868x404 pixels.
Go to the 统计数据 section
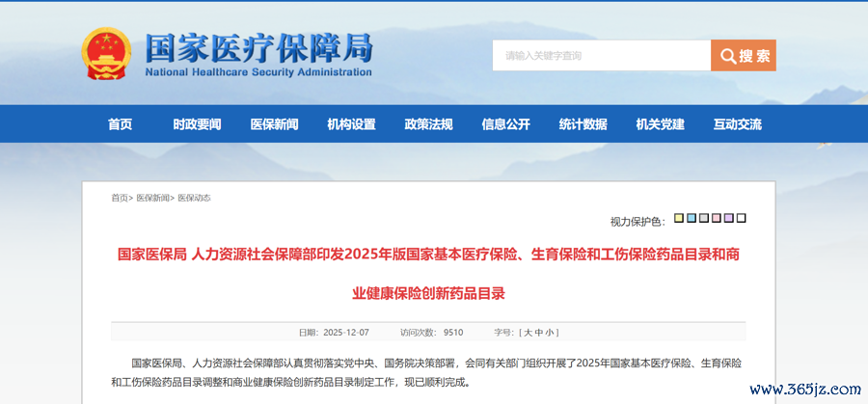583,124
